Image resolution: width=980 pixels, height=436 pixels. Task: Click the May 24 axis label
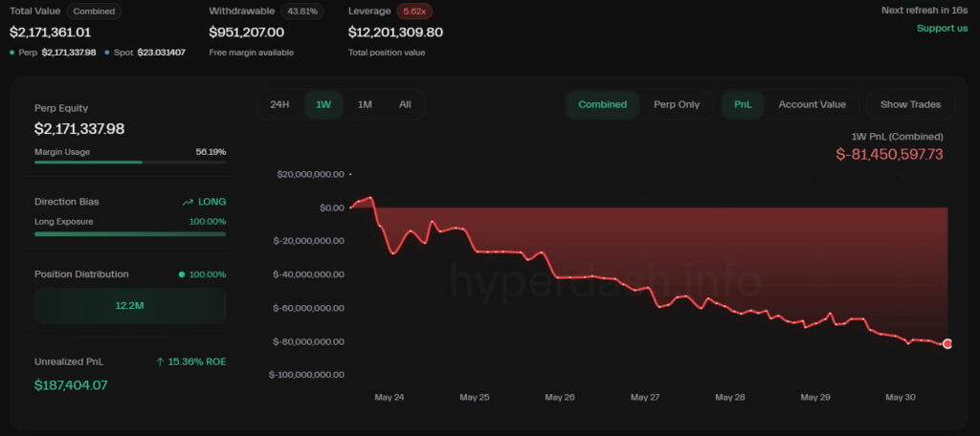(390, 397)
